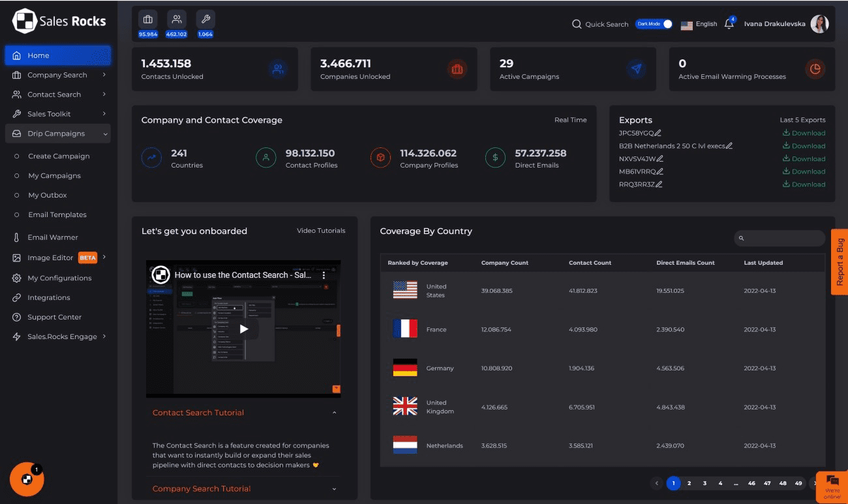This screenshot has width=848, height=504.
Task: Click the United Kingdom flag
Action: coord(405,406)
